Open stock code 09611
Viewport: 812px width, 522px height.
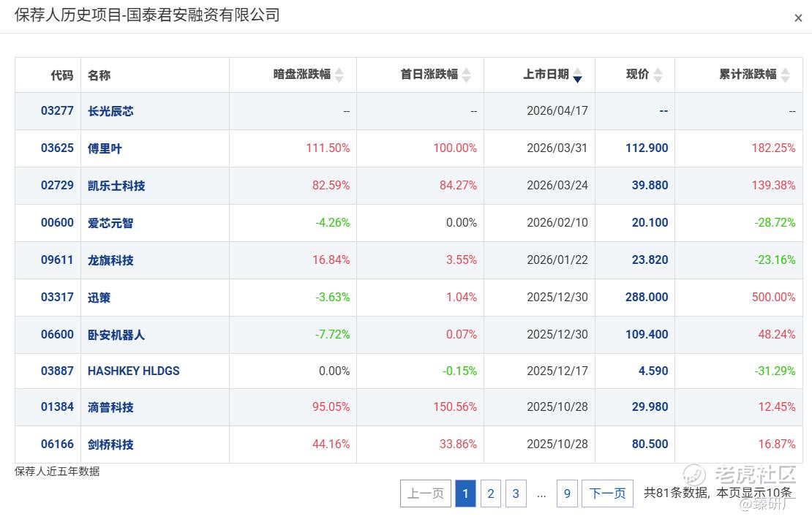(58, 260)
